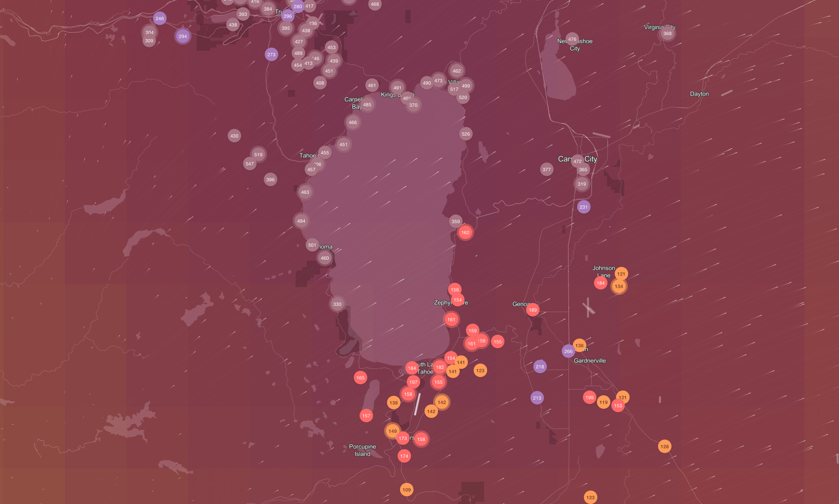The width and height of the screenshot is (839, 504).
Task: Select the purple marker reading 213
Action: click(x=537, y=398)
